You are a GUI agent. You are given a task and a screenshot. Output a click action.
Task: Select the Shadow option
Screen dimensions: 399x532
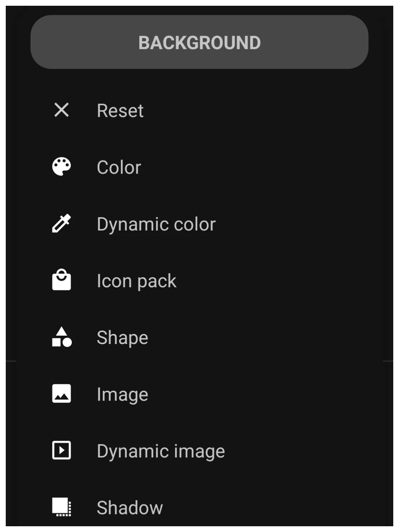coord(199,507)
